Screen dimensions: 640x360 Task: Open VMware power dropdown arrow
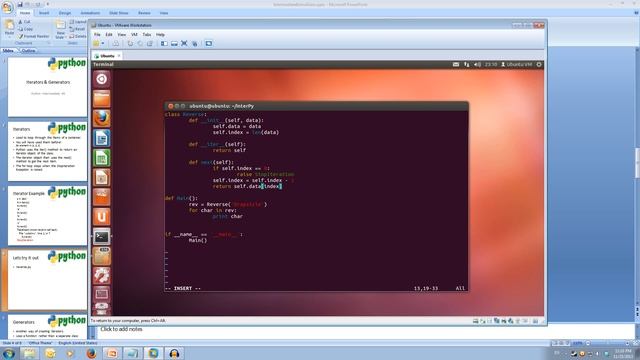coord(103,43)
